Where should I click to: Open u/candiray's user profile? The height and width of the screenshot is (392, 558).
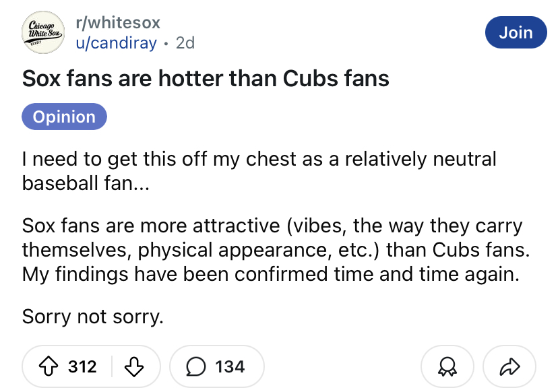(117, 43)
